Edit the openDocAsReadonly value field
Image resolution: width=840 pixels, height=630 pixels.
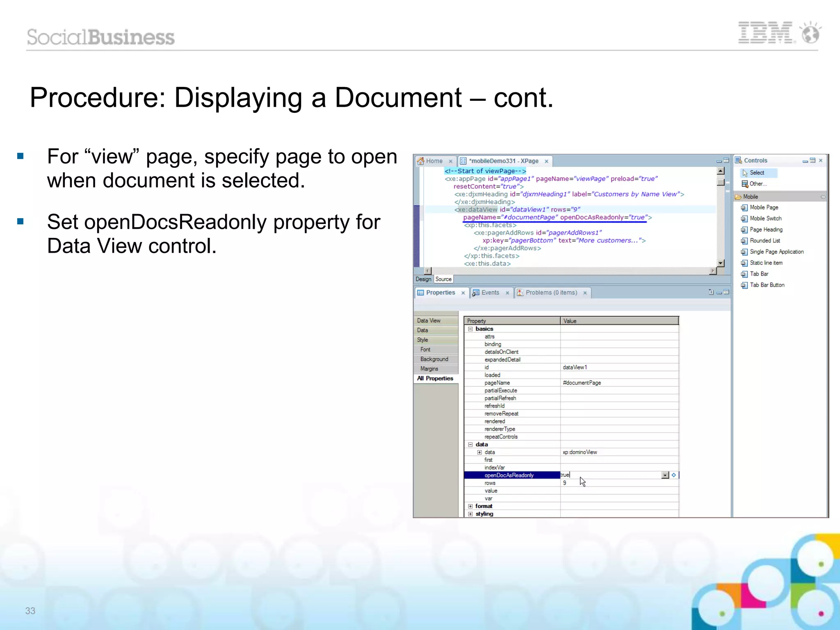[x=611, y=475]
